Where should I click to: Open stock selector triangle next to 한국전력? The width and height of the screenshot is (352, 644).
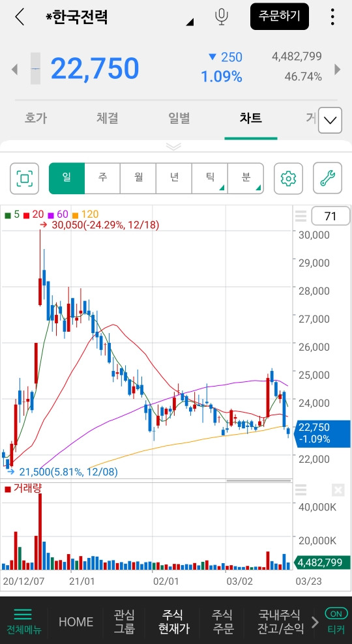coord(189,22)
